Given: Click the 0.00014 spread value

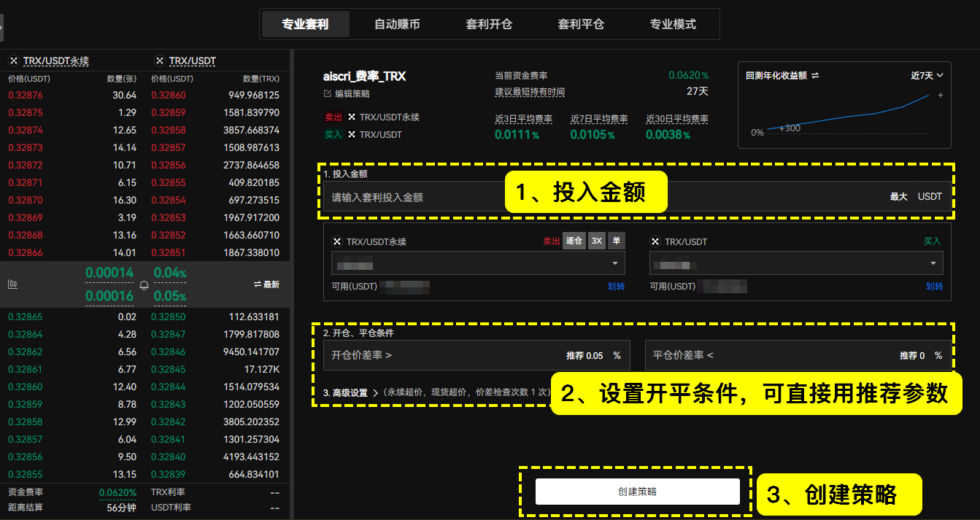Looking at the screenshot, I should pyautogui.click(x=109, y=273).
